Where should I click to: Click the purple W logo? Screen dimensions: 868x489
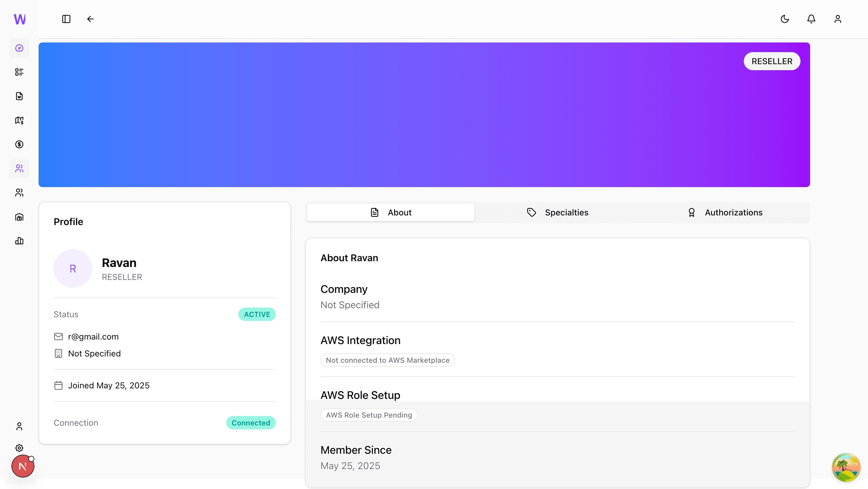click(x=20, y=19)
